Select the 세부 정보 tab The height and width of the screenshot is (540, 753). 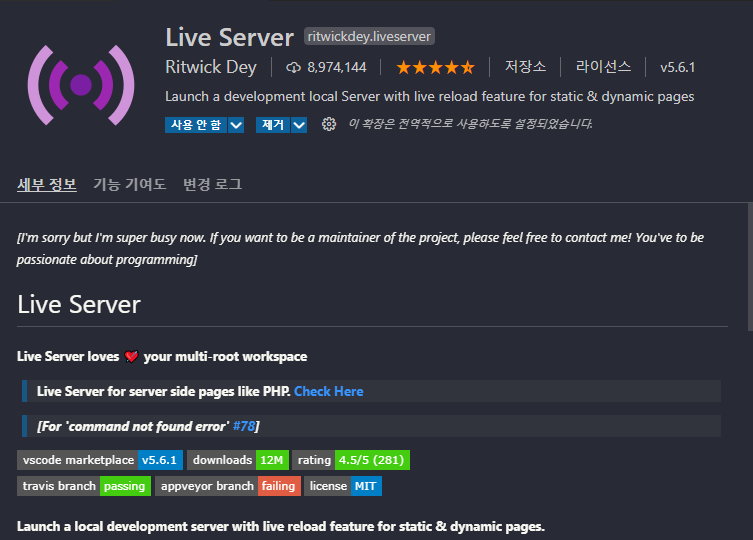pyautogui.click(x=47, y=184)
